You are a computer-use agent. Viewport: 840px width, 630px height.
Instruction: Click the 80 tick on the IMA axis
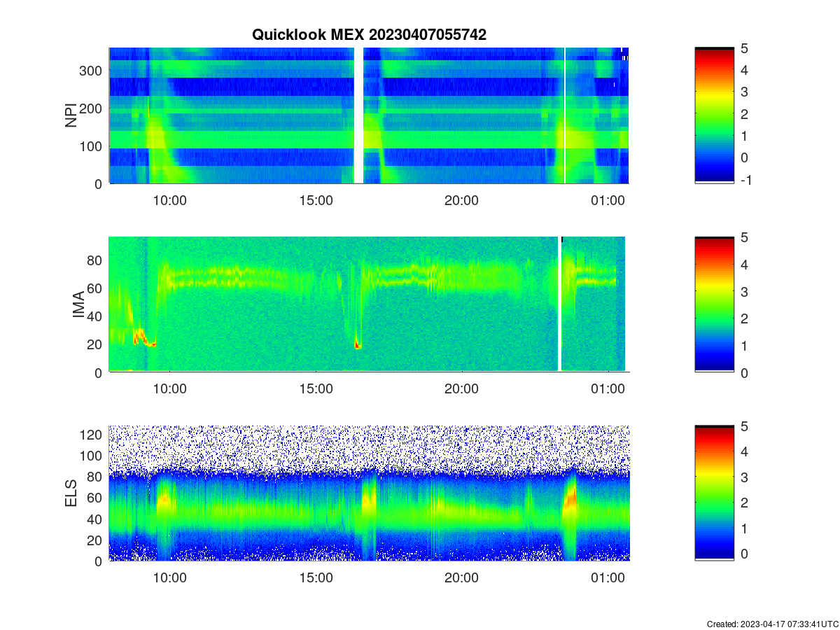96,260
